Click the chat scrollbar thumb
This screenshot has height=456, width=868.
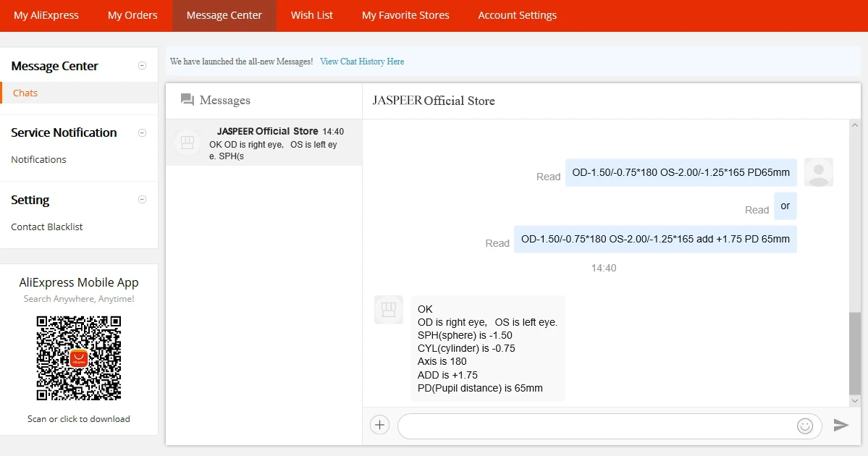tap(855, 353)
